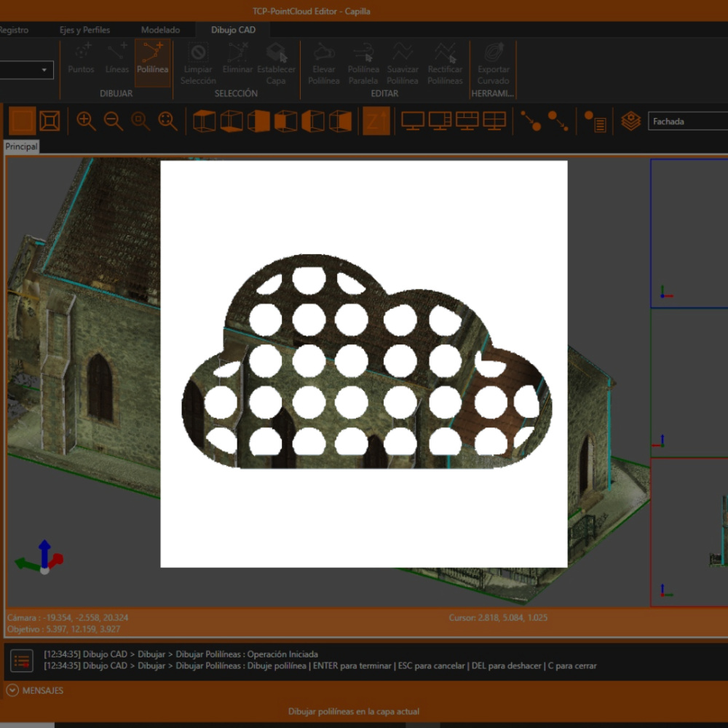Select the Puntos drawing tool

click(x=82, y=58)
